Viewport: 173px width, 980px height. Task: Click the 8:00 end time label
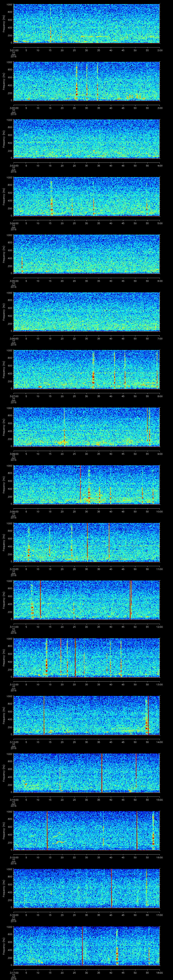pos(160,396)
